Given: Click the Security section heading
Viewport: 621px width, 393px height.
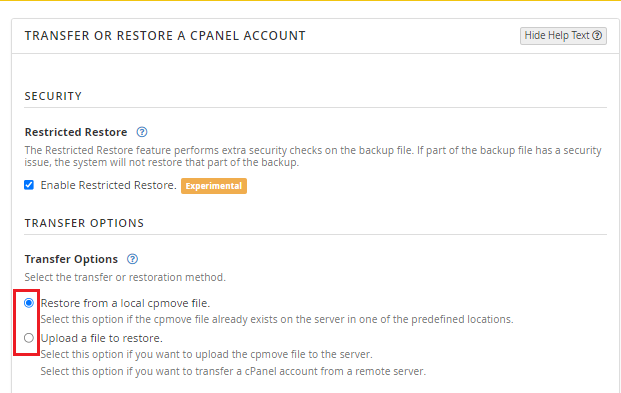Looking at the screenshot, I should click(x=53, y=96).
